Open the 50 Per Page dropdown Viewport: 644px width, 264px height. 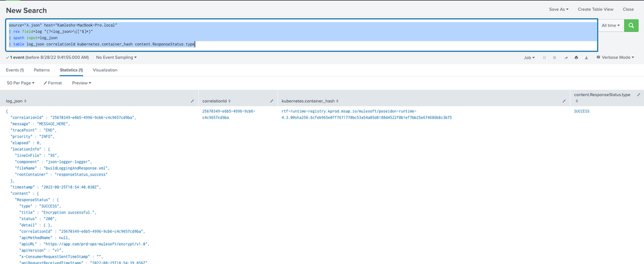tap(21, 83)
